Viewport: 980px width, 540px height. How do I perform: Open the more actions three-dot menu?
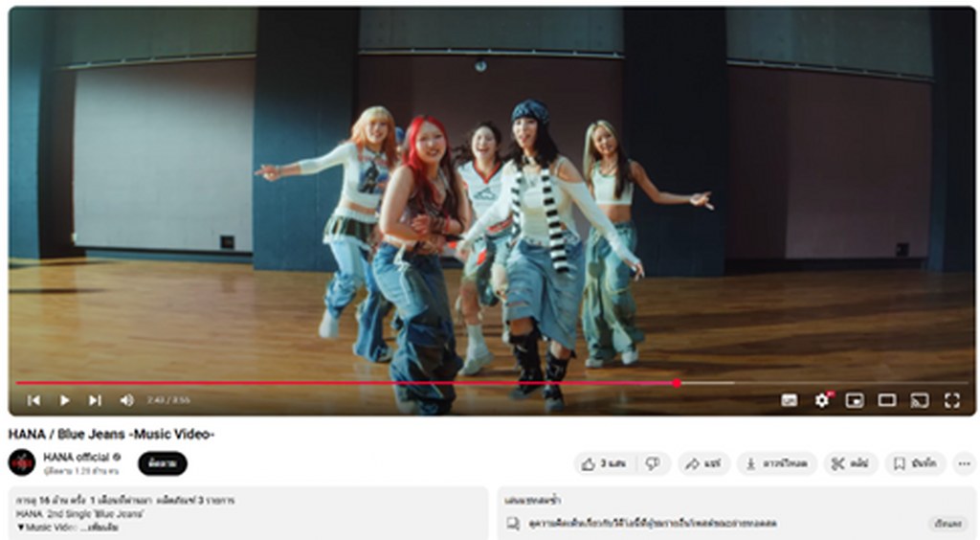click(x=965, y=463)
